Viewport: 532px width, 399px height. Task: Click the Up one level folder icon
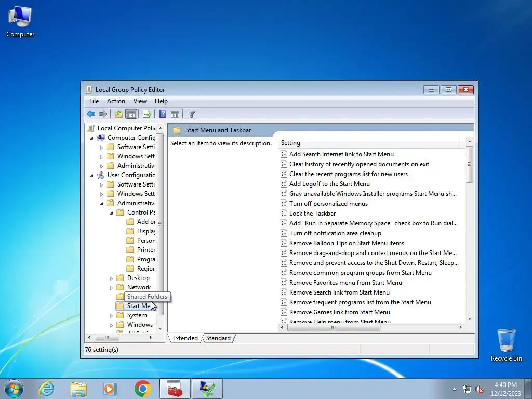(119, 114)
